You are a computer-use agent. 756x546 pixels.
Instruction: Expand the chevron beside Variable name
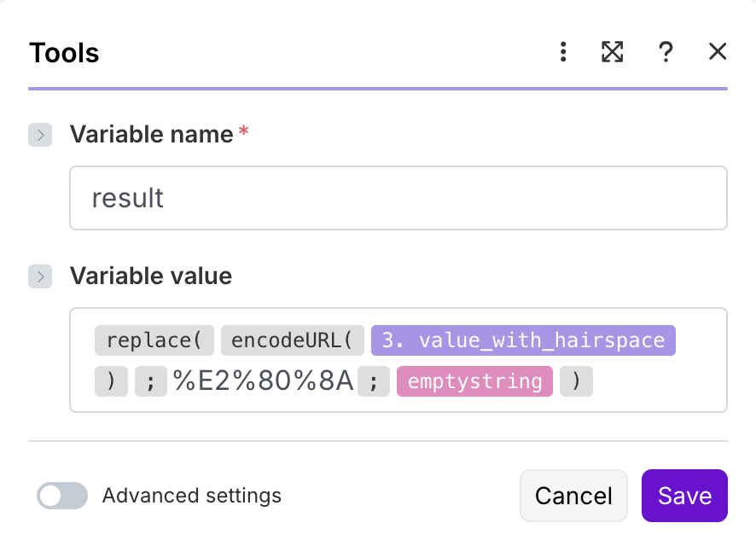point(40,135)
